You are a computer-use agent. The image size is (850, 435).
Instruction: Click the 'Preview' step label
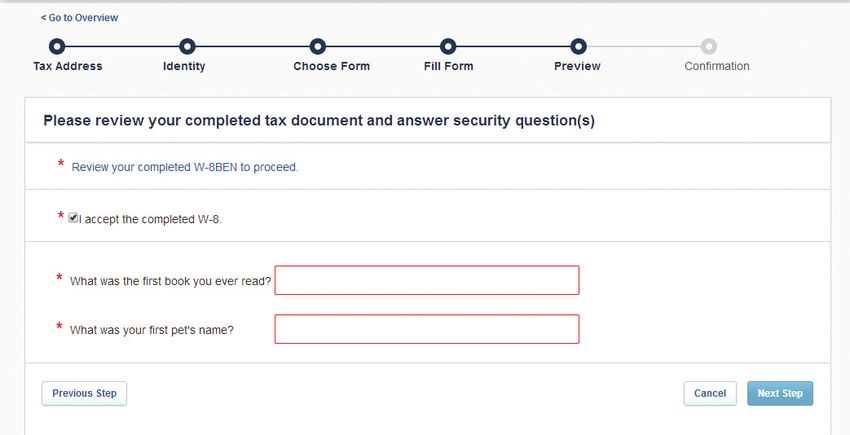pyautogui.click(x=577, y=67)
